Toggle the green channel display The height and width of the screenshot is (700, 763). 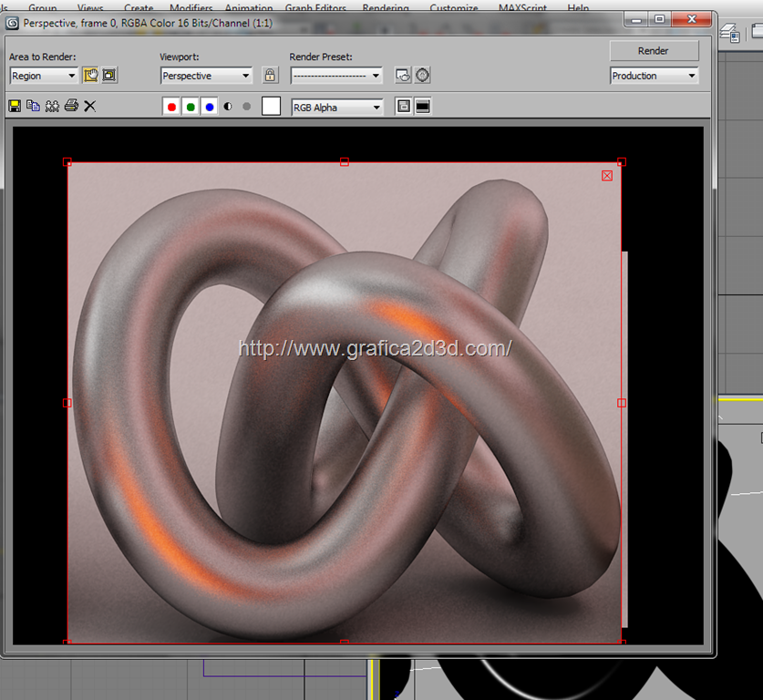pyautogui.click(x=191, y=107)
